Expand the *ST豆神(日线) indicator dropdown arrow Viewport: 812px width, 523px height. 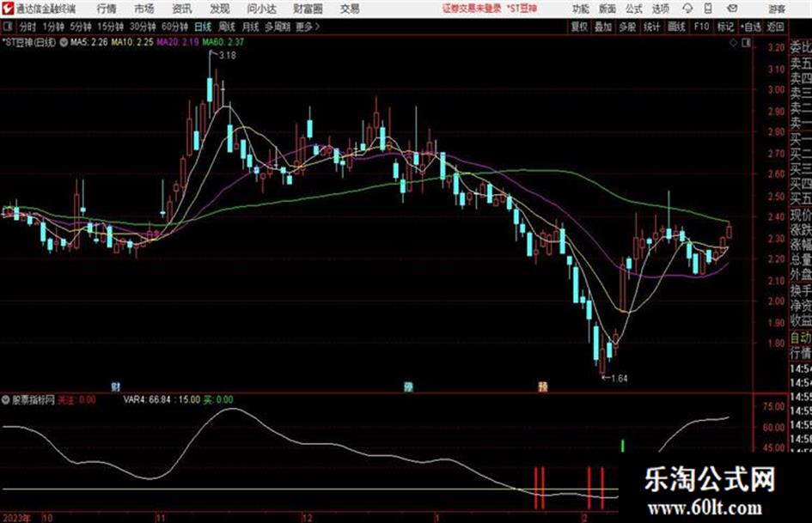[x=64, y=42]
